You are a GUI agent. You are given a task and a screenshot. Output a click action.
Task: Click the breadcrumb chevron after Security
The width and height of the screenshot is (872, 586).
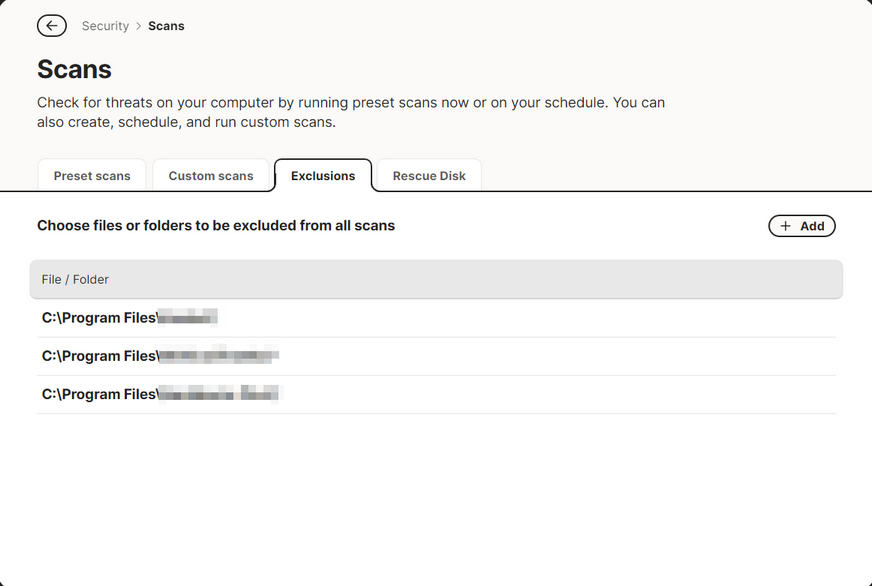coord(139,26)
